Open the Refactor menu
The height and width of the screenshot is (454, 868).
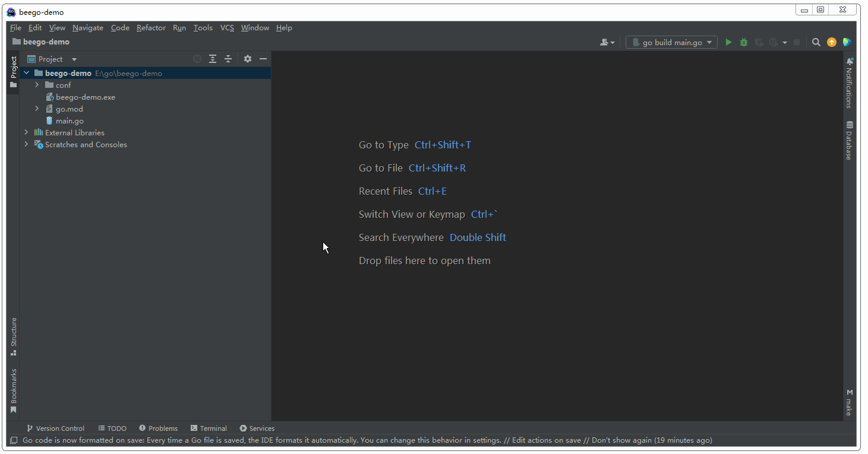tap(151, 28)
